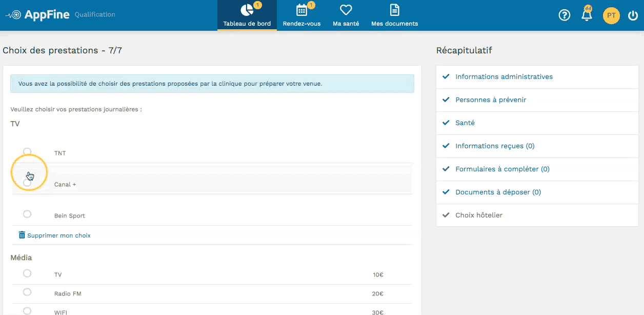Screen dimensions: 644x315
Task: Go to Personnes à prévenir section
Action: [490, 100]
